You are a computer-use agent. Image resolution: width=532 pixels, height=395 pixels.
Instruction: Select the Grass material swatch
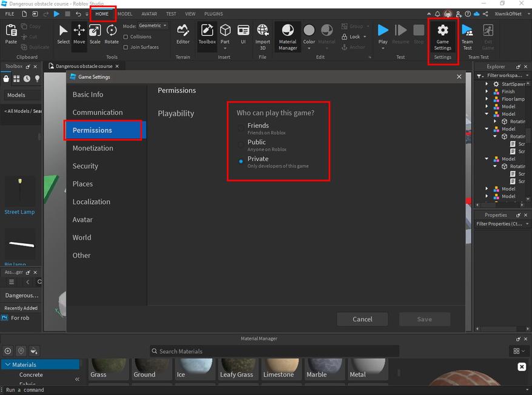(109, 369)
